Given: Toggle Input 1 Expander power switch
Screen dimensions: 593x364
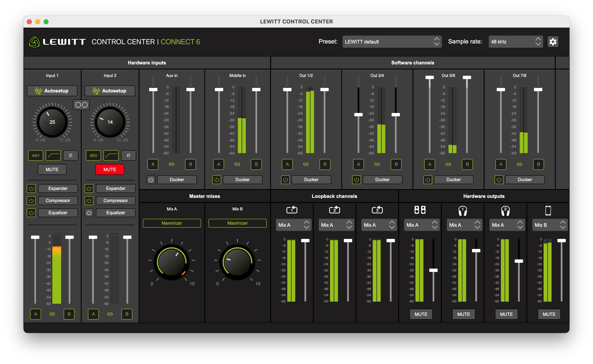Looking at the screenshot, I should point(31,188).
